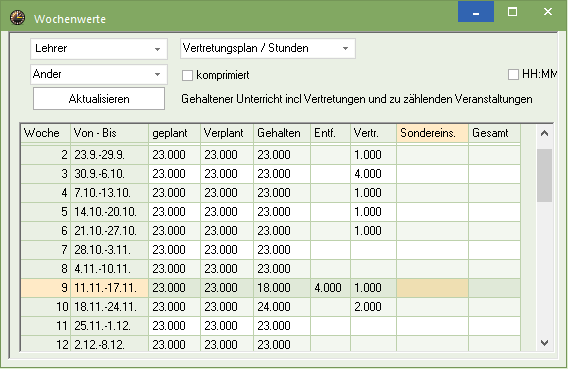The image size is (568, 369).
Task: Click the highlighted Sondereins. cell in week 9
Action: pyautogui.click(x=432, y=288)
